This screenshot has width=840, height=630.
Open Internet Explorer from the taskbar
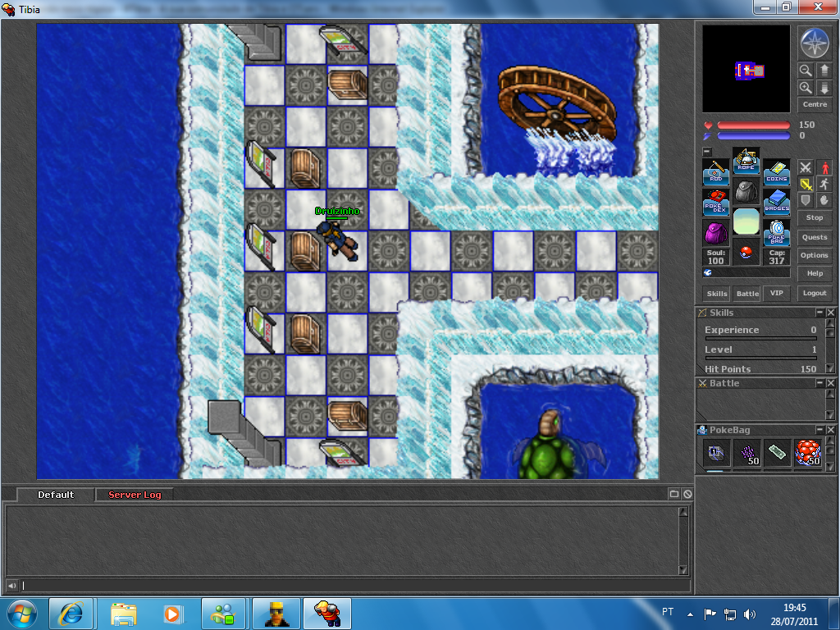[71, 614]
